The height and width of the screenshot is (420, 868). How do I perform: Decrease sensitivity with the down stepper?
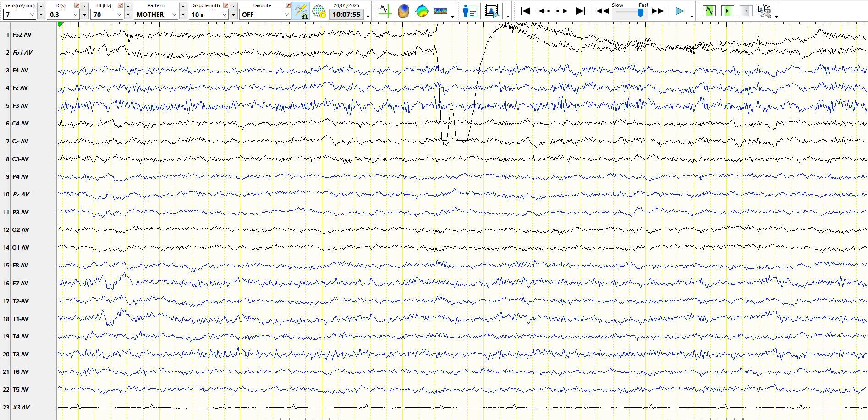tap(41, 15)
